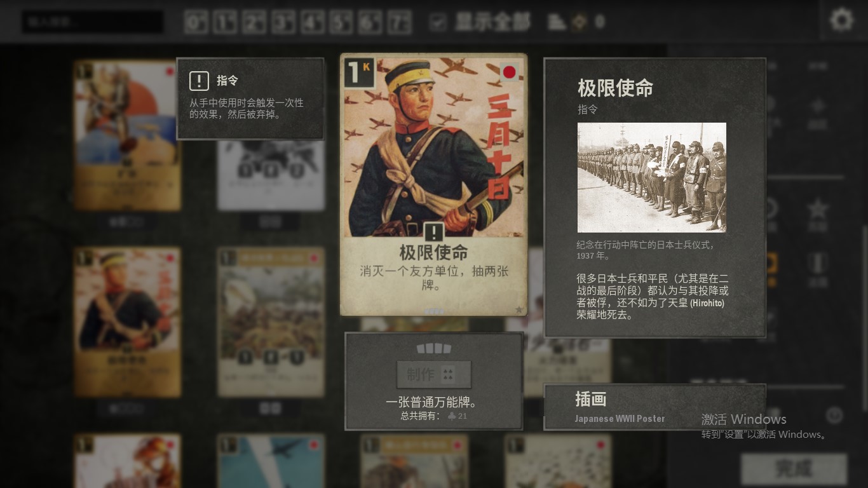Click the 完成 done button
Viewport: 868px width, 488px height.
[794, 470]
